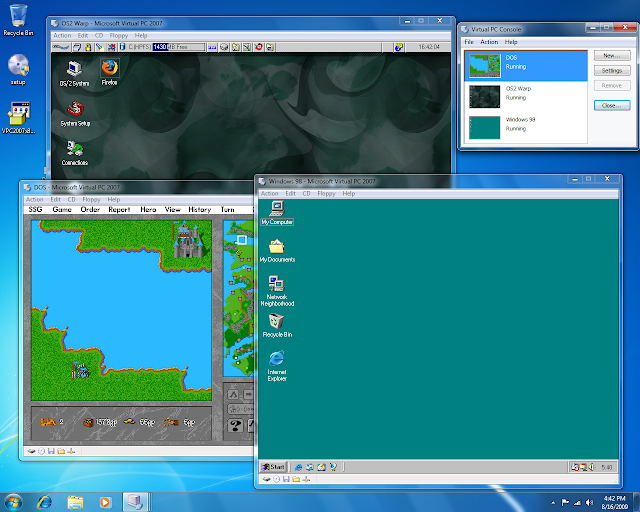The image size is (640, 512).
Task: Click the overview minimap in the DOS game
Action: click(x=239, y=298)
